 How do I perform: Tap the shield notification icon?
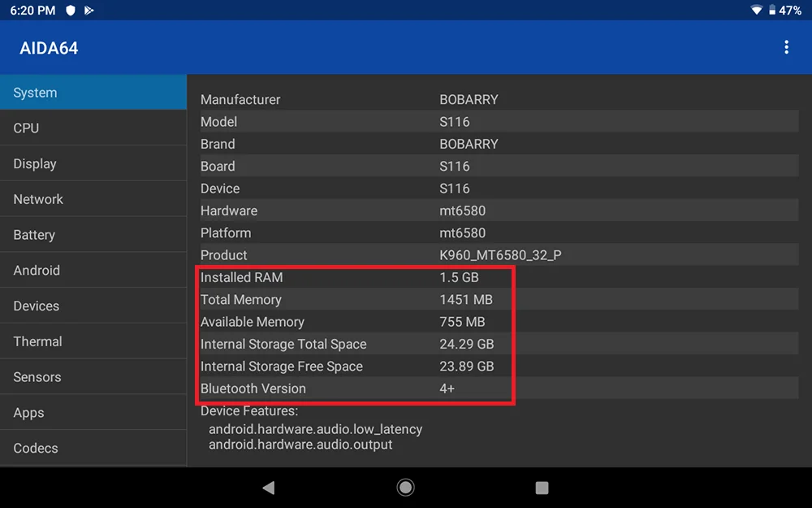[71, 11]
